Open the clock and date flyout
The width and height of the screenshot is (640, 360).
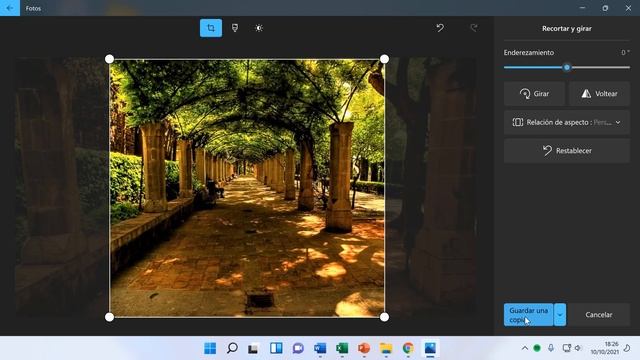pos(604,348)
